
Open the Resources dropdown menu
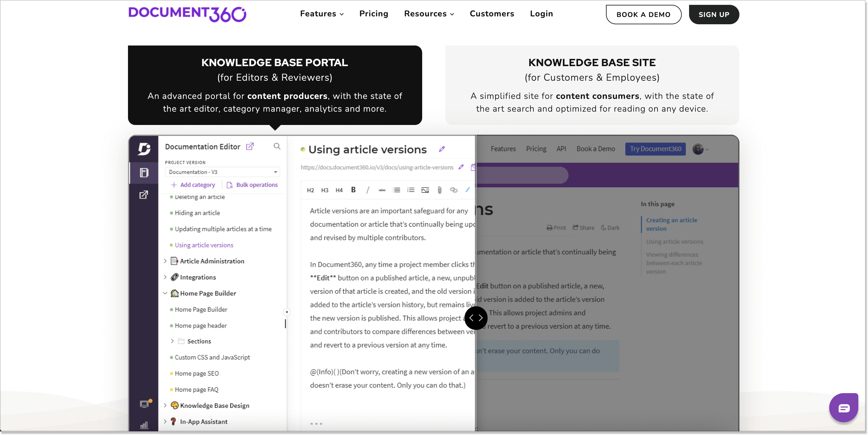(x=429, y=14)
